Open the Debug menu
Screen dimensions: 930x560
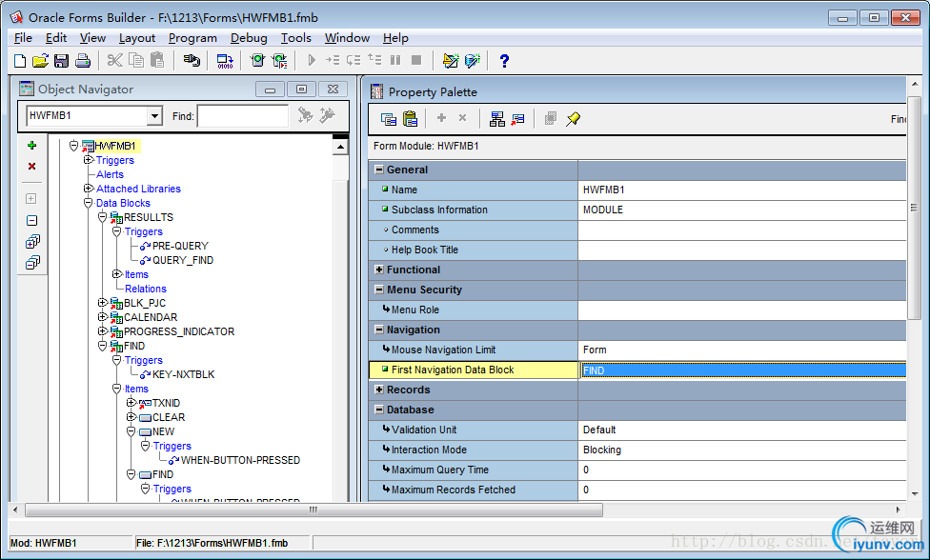pyautogui.click(x=249, y=38)
